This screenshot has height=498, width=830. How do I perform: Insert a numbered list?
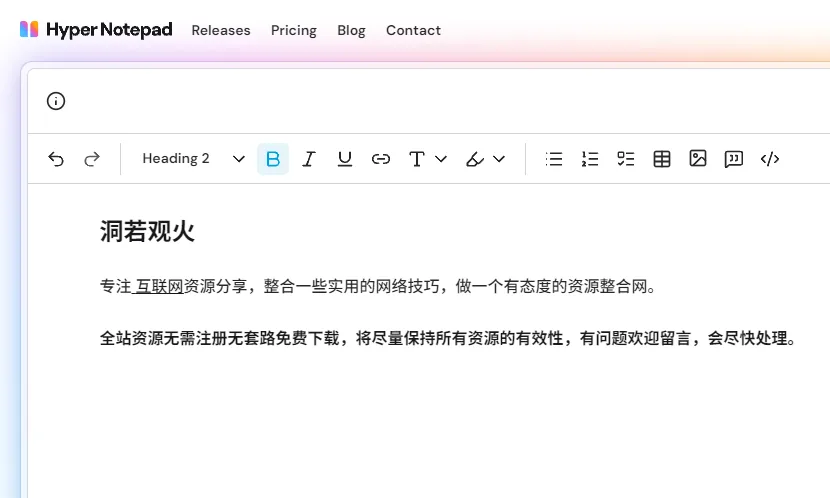click(590, 159)
